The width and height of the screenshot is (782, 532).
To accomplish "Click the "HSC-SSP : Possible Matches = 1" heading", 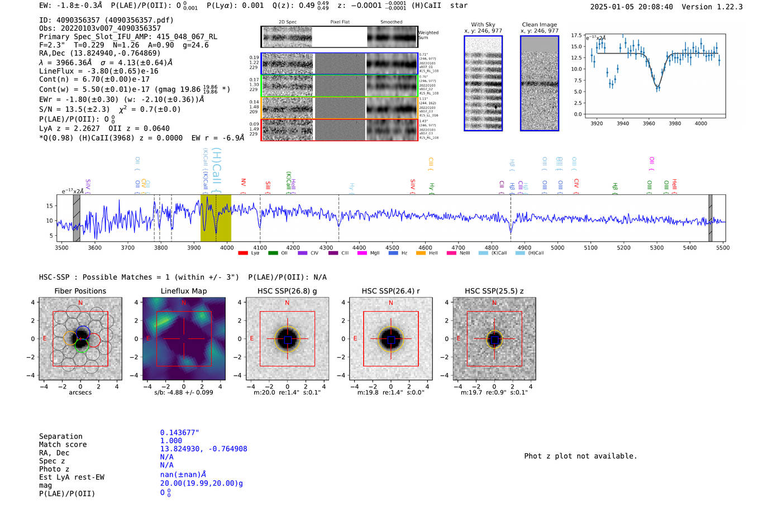I will pos(139,277).
